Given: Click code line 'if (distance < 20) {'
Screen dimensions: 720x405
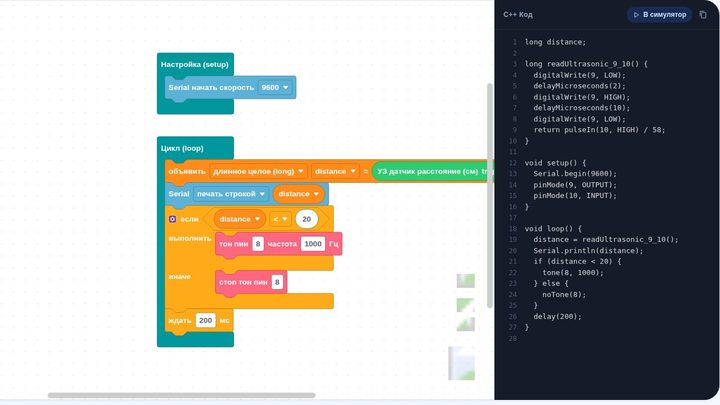Looking at the screenshot, I should [577, 261].
